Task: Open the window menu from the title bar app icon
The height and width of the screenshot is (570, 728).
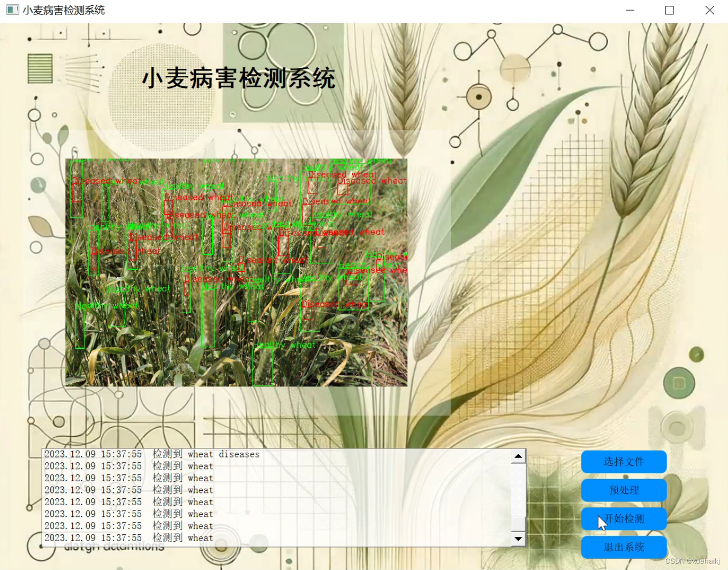Action: point(12,10)
